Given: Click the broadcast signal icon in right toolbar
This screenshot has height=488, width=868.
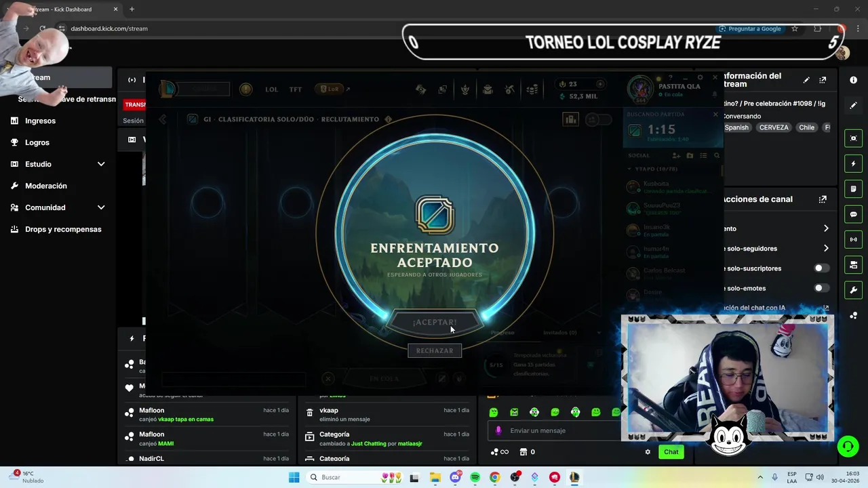Looking at the screenshot, I should [x=853, y=239].
